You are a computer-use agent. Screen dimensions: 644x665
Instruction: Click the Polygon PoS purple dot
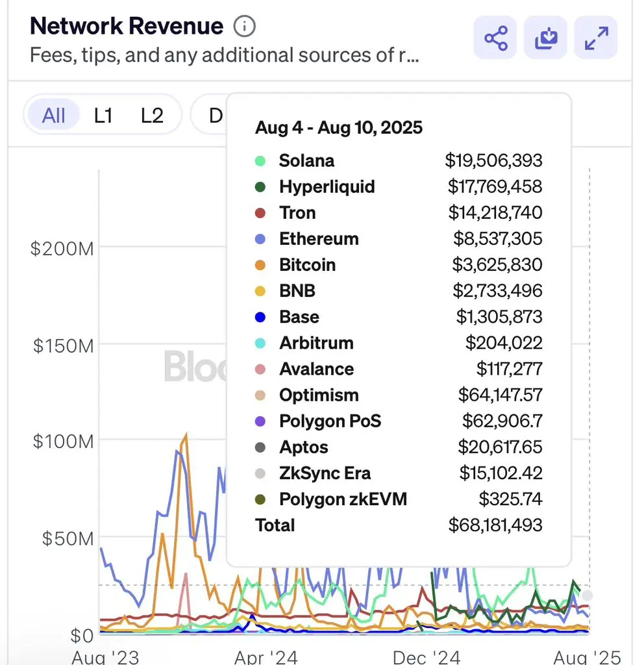260,421
